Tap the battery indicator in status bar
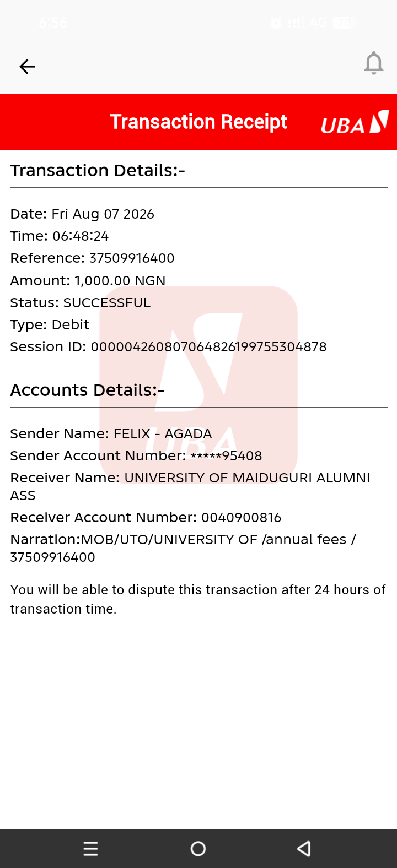The image size is (397, 868). tap(344, 23)
